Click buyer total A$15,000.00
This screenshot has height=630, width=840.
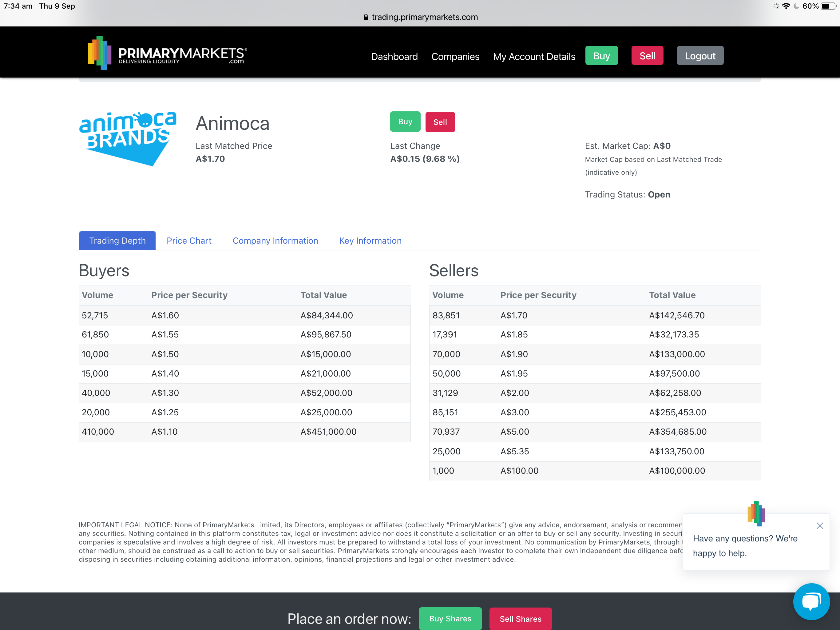point(325,354)
